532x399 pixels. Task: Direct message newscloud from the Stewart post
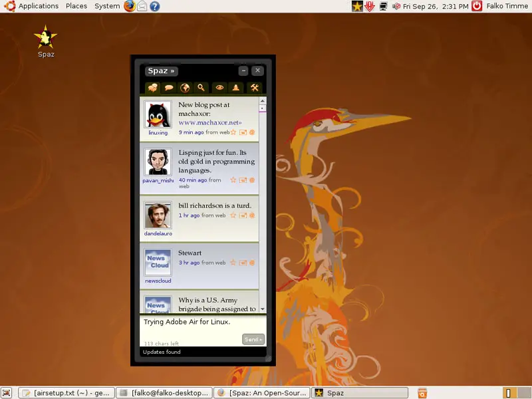point(243,263)
